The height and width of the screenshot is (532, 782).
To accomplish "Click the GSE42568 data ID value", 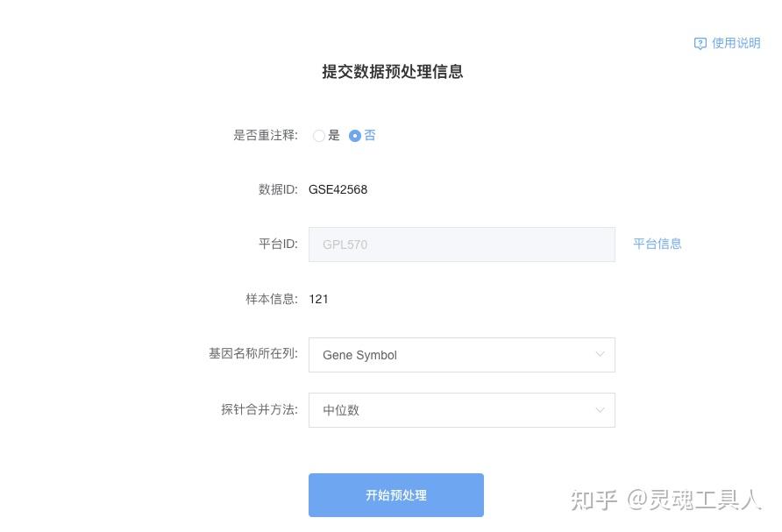I will click(338, 189).
